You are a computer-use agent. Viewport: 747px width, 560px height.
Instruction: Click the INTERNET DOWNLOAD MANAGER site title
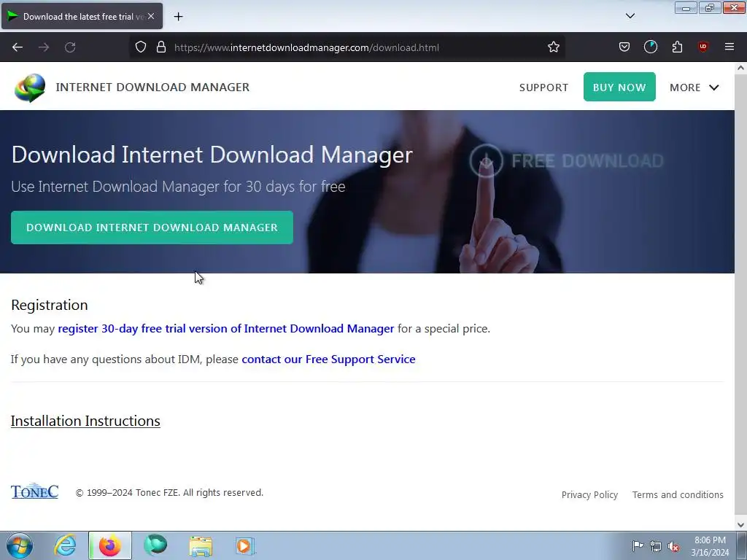click(152, 87)
